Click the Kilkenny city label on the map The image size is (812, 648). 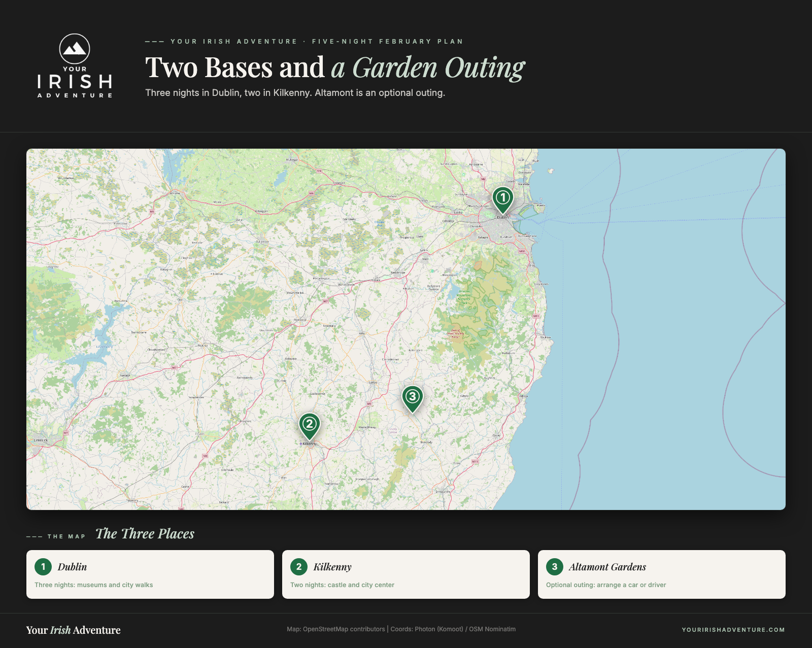309,444
